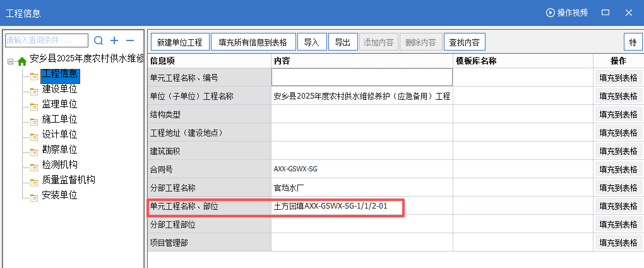Click 填充到表格 for 建筑面积 row
Image resolution: width=644 pixels, height=268 pixels.
point(619,151)
